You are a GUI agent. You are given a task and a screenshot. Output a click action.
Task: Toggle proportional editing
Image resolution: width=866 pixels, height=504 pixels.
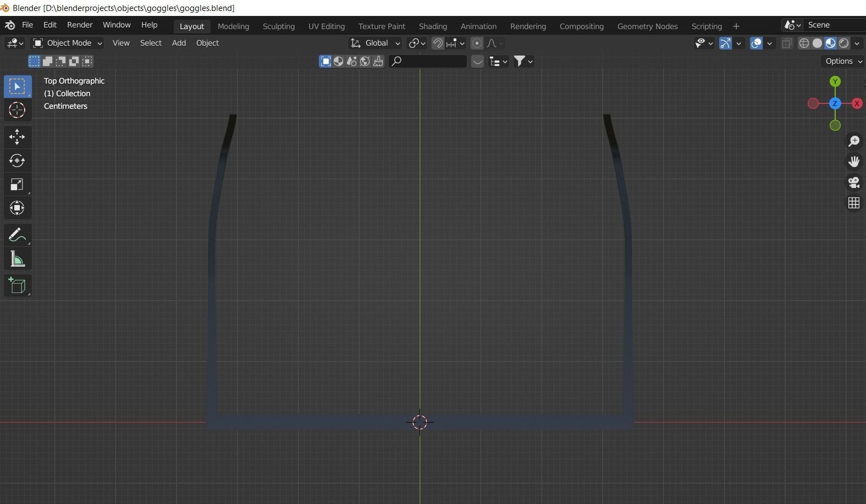coord(477,43)
